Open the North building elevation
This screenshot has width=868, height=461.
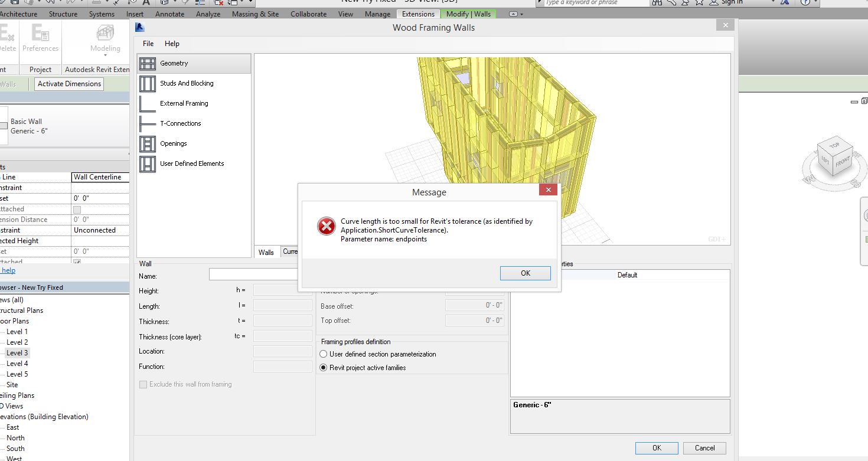coord(16,438)
